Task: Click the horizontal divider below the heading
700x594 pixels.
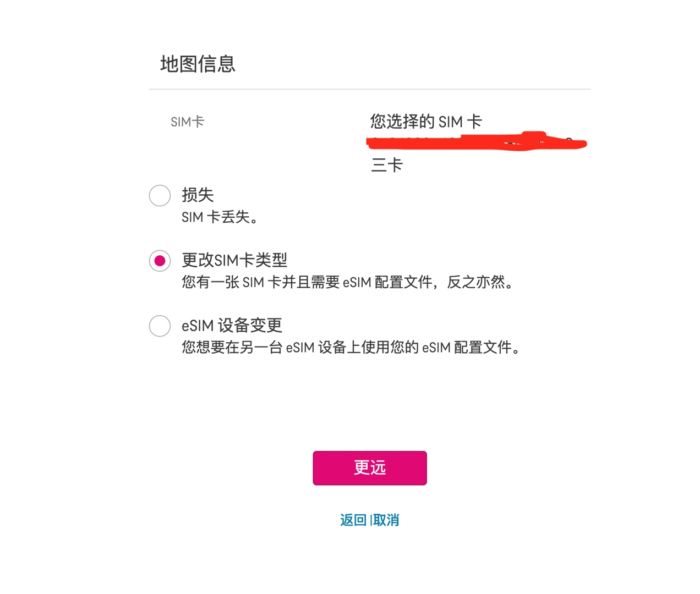Action: click(x=370, y=89)
